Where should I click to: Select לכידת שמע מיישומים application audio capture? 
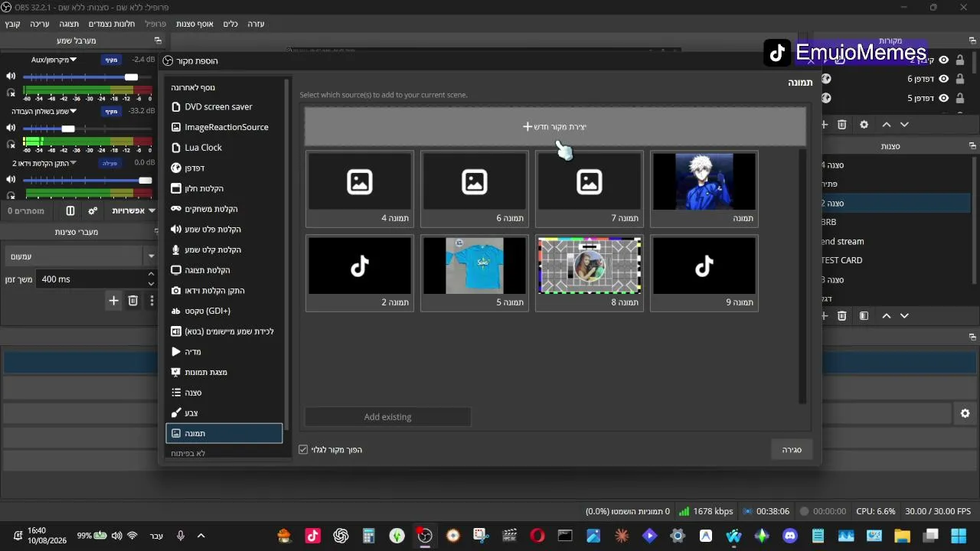(224, 331)
